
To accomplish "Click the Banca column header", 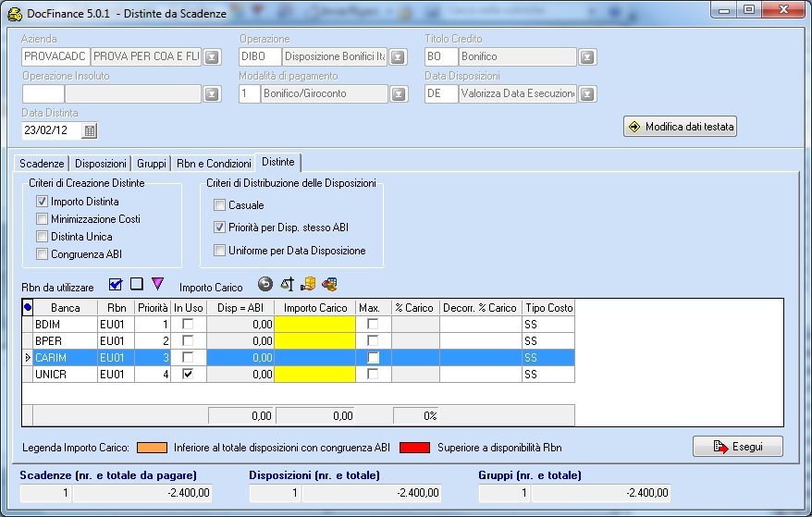I will [66, 308].
